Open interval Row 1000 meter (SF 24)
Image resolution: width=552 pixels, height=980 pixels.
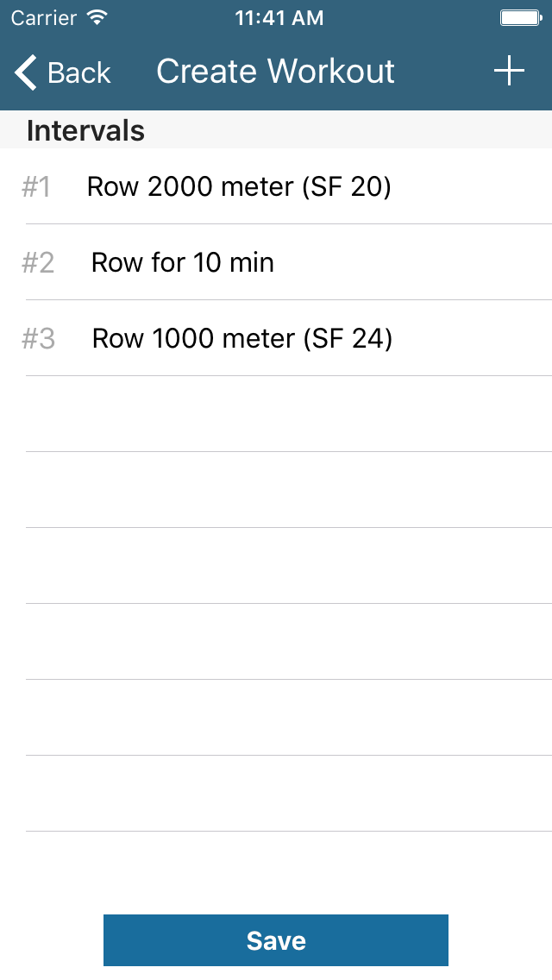[x=241, y=338]
